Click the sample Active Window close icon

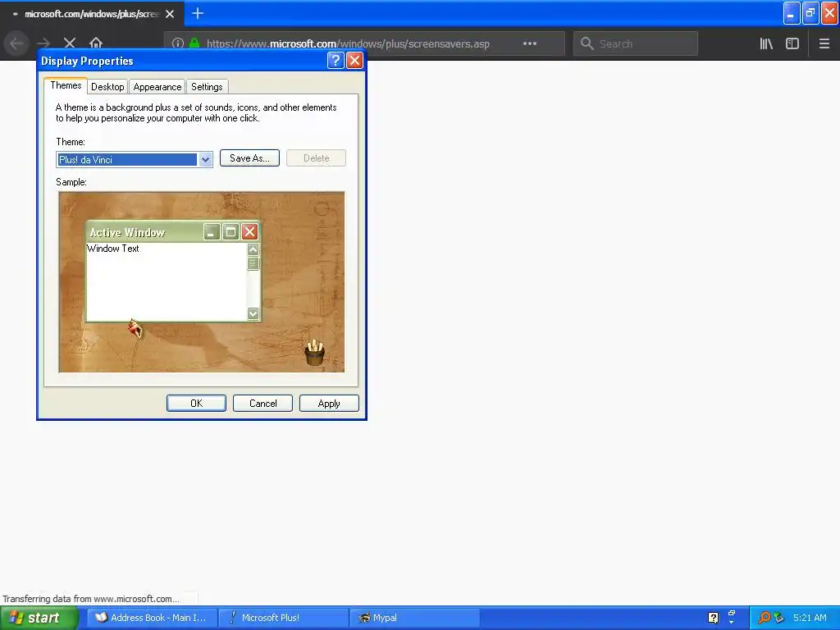[249, 232]
